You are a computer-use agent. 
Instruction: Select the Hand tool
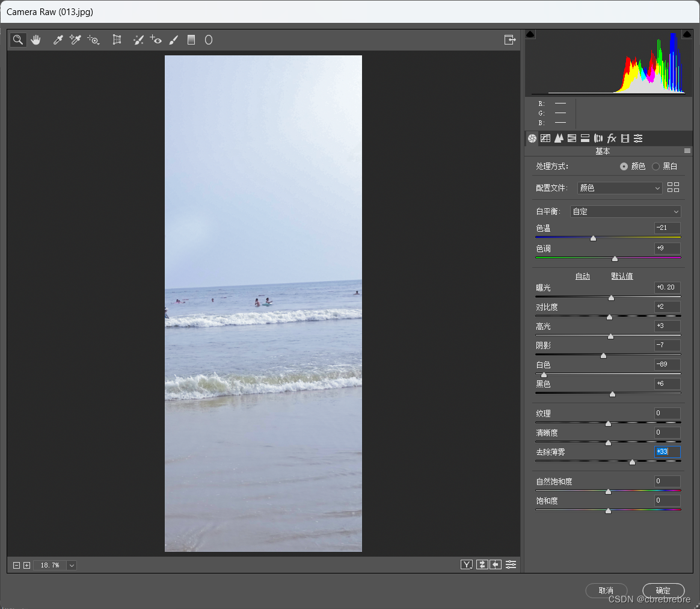coord(35,40)
